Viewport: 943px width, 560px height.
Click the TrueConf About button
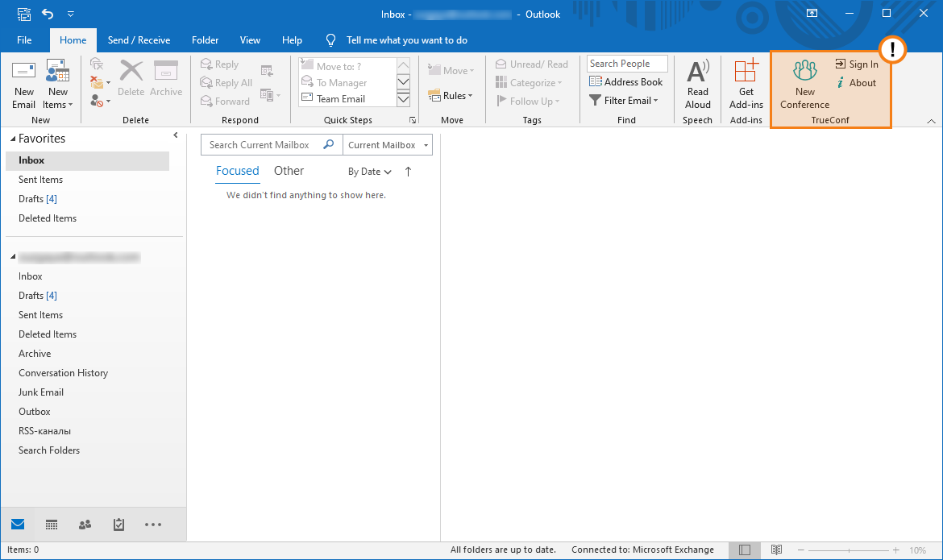click(856, 83)
